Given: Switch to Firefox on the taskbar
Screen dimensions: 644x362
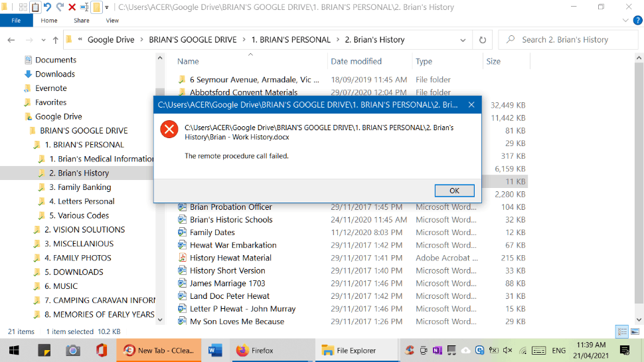Looking at the screenshot, I should [x=272, y=351].
